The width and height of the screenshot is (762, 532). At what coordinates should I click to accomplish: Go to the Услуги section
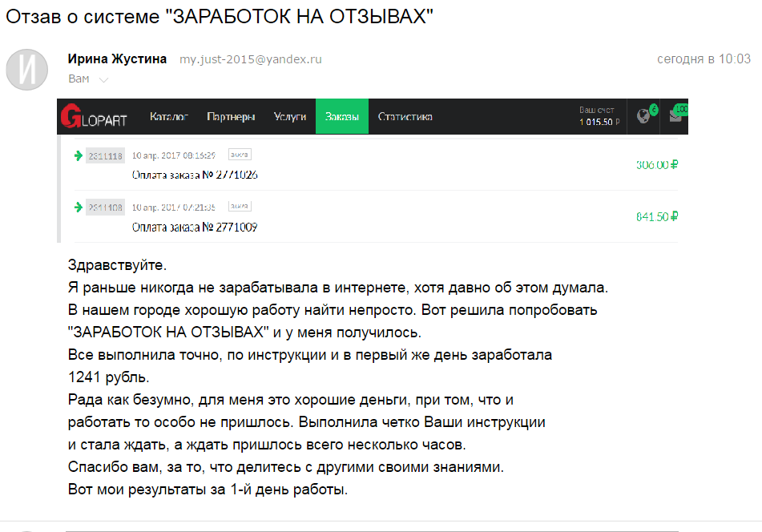[290, 117]
